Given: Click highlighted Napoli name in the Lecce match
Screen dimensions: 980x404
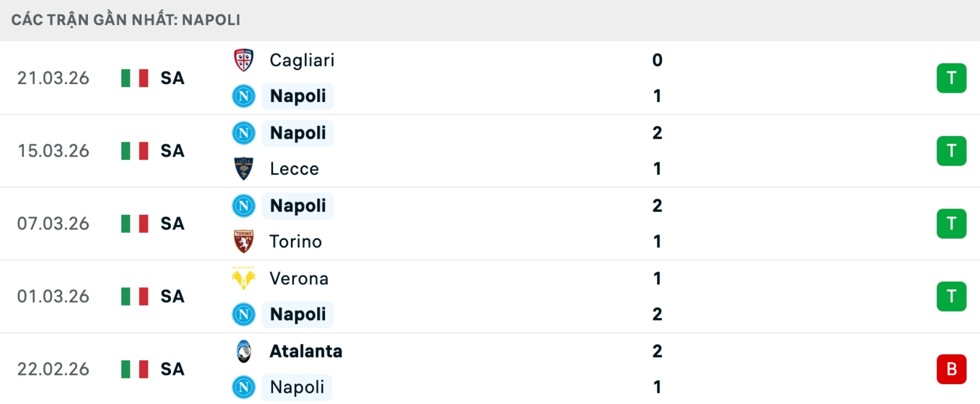Looking at the screenshot, I should click(298, 133).
